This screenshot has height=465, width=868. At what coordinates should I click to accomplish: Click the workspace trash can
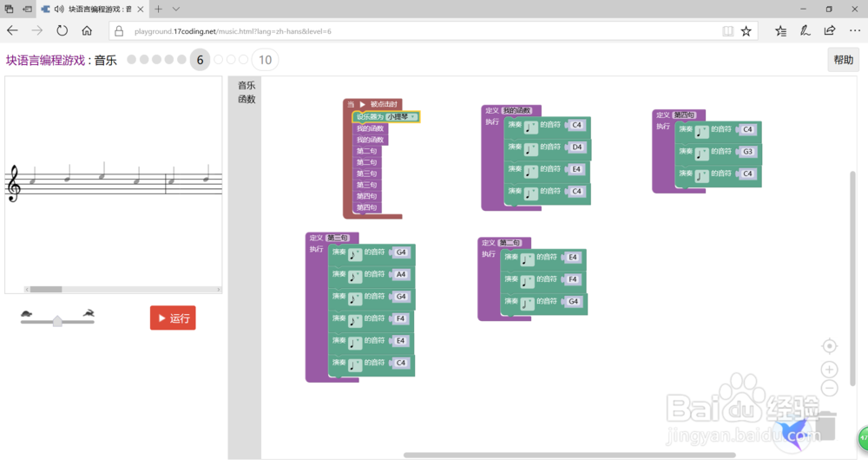(x=825, y=426)
